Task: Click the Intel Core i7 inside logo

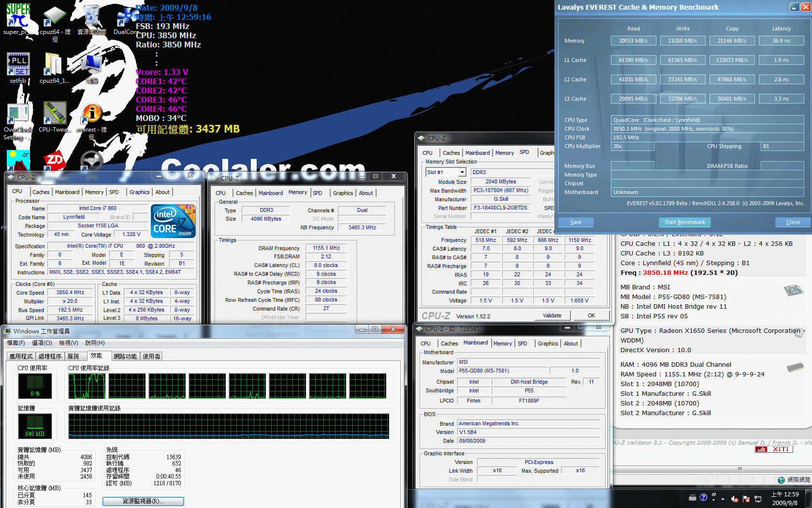Action: (174, 221)
